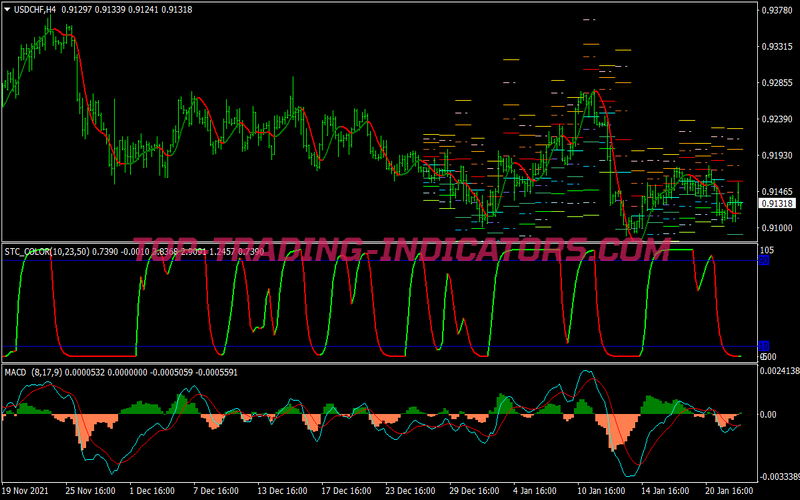This screenshot has width=800, height=500.
Task: Select the 0.93315 price axis label
Action: coord(777,46)
